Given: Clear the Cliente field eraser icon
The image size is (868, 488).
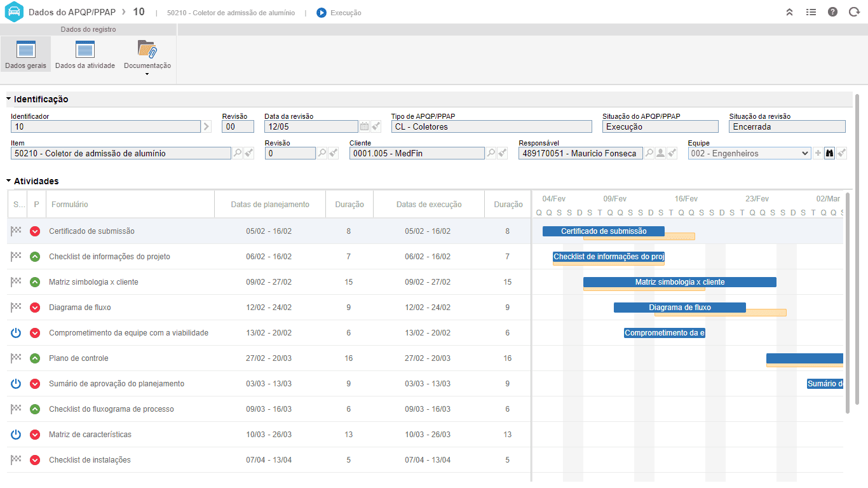Looking at the screenshot, I should 503,153.
